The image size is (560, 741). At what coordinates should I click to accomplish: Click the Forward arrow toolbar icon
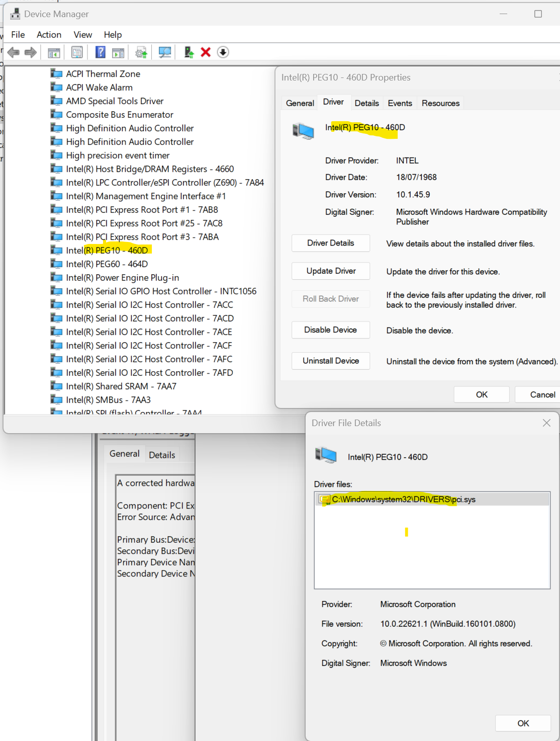(x=31, y=52)
